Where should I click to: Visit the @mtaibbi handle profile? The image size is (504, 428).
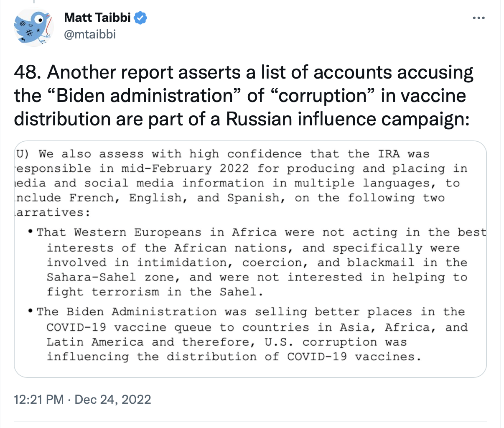coord(90,34)
